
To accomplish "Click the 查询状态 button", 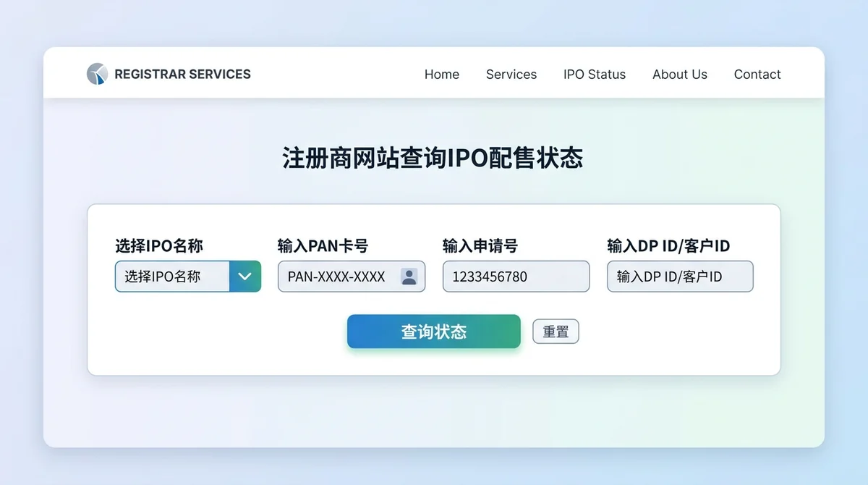I will (434, 332).
